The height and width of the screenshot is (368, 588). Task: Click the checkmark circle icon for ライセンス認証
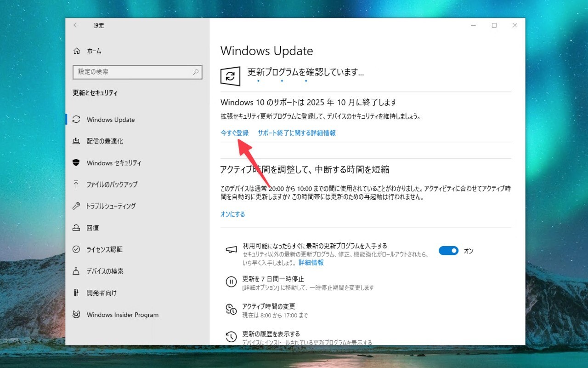76,249
